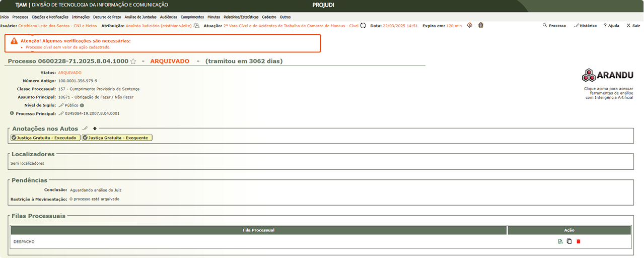Click the pencil icon beside Anotações nos Autos
This screenshot has width=644, height=258.
[x=85, y=128]
